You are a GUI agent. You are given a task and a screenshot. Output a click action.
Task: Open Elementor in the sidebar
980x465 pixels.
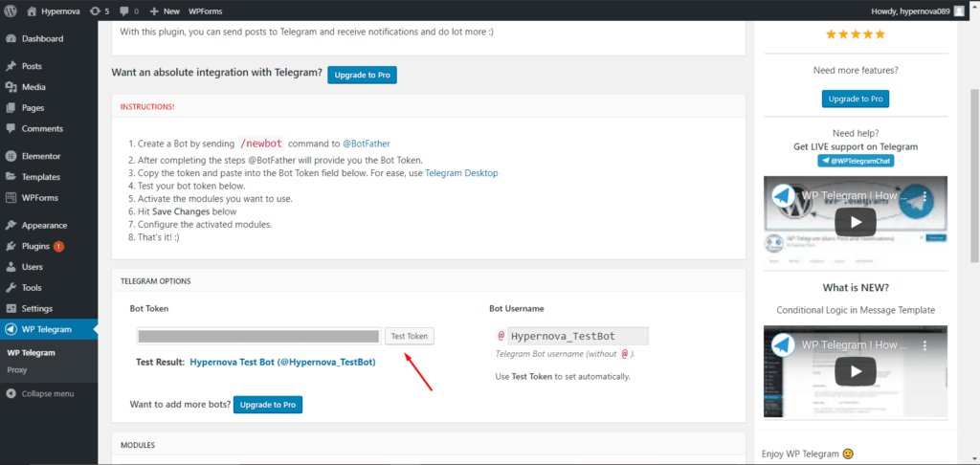[x=41, y=156]
